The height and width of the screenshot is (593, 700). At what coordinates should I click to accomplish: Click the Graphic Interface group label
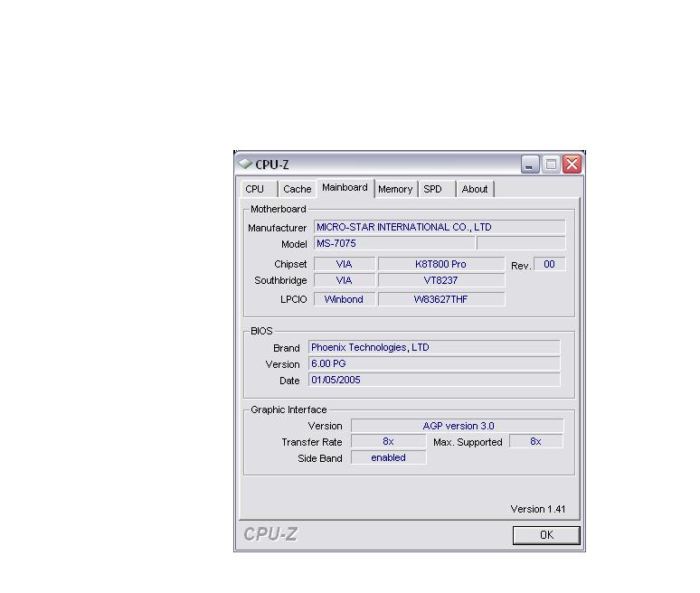pos(289,409)
